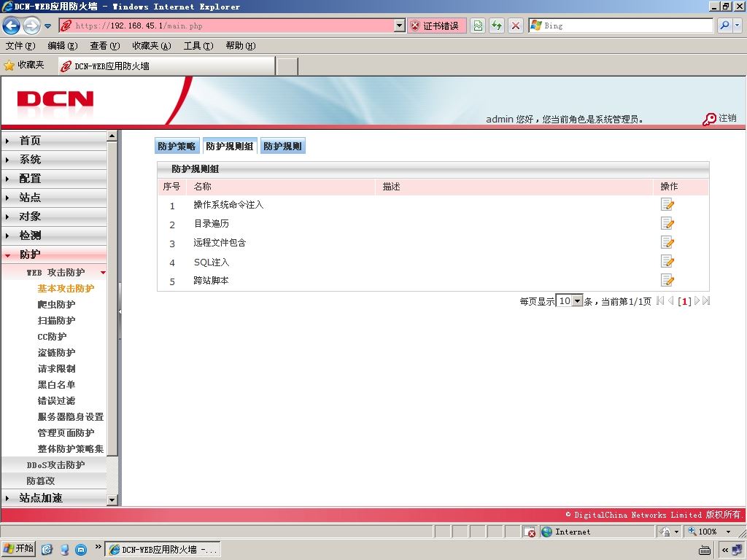Open search provider dropdown arrow

coord(738,26)
